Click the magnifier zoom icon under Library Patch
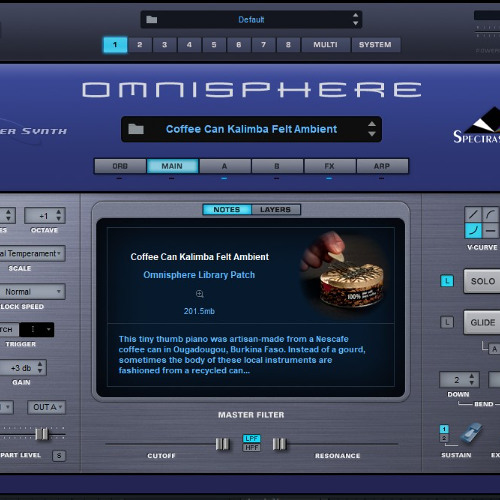This screenshot has width=500, height=500. point(199,294)
